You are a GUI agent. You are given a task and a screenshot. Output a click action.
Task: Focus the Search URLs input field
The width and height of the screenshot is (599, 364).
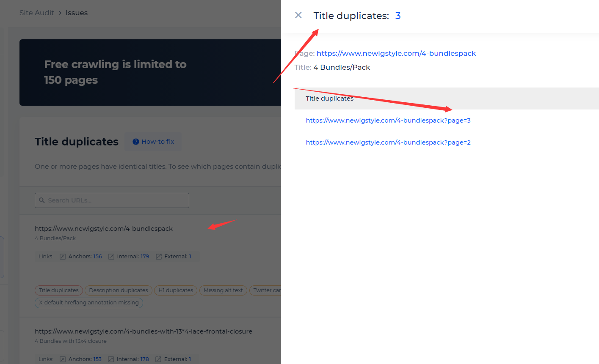click(x=112, y=200)
